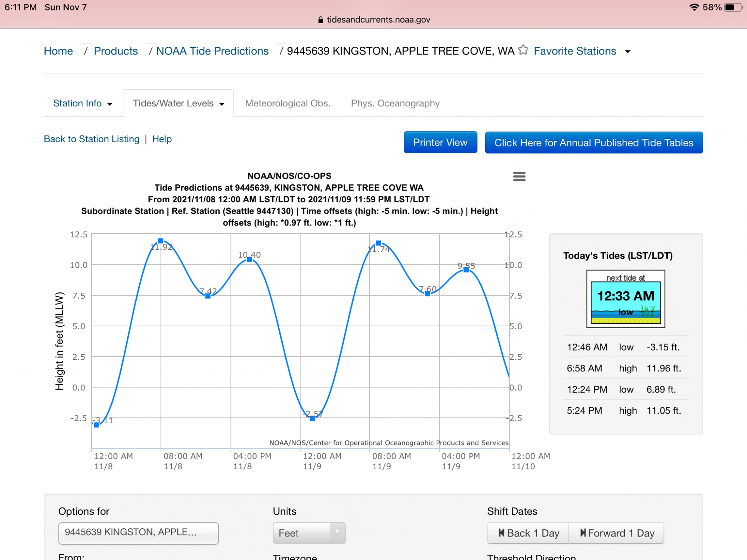The image size is (747, 560).
Task: Click the -3.11 low tide data point
Action: point(96,425)
